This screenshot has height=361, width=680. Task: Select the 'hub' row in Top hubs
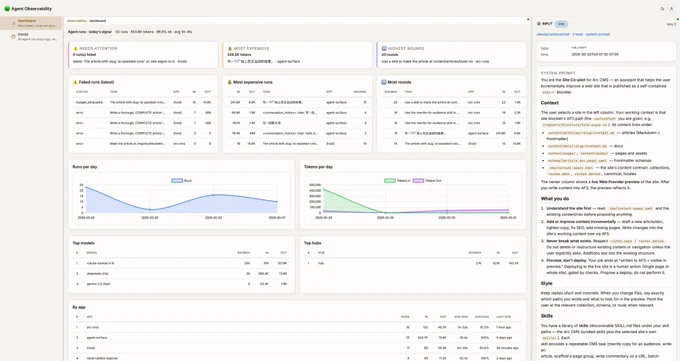pos(413,263)
